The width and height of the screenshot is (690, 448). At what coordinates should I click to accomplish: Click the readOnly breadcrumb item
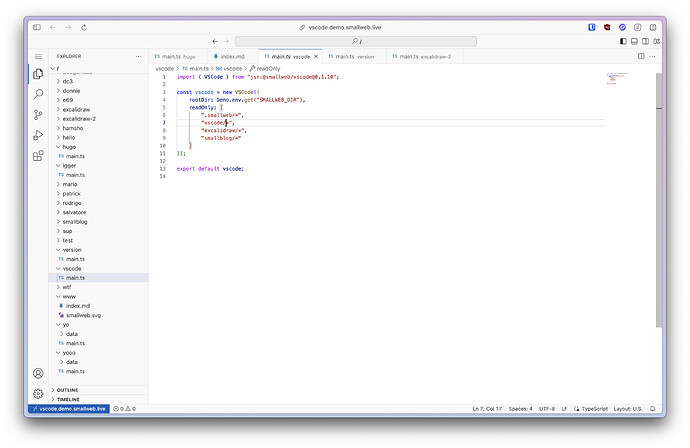coord(265,69)
